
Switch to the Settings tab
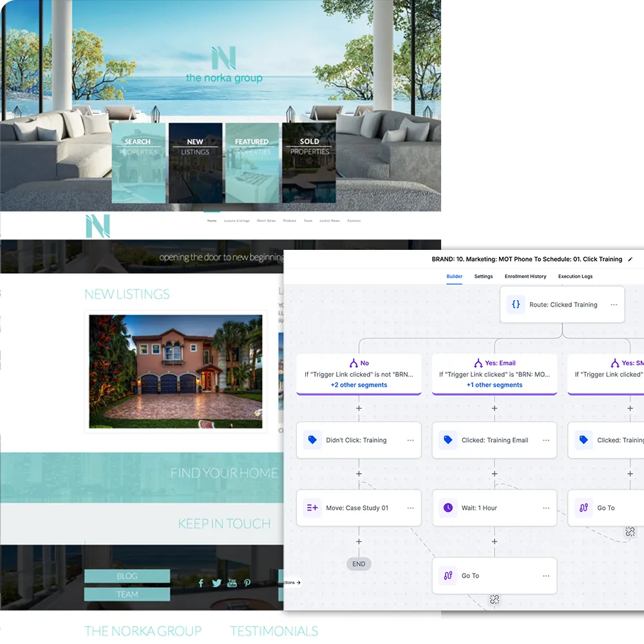pos(484,276)
